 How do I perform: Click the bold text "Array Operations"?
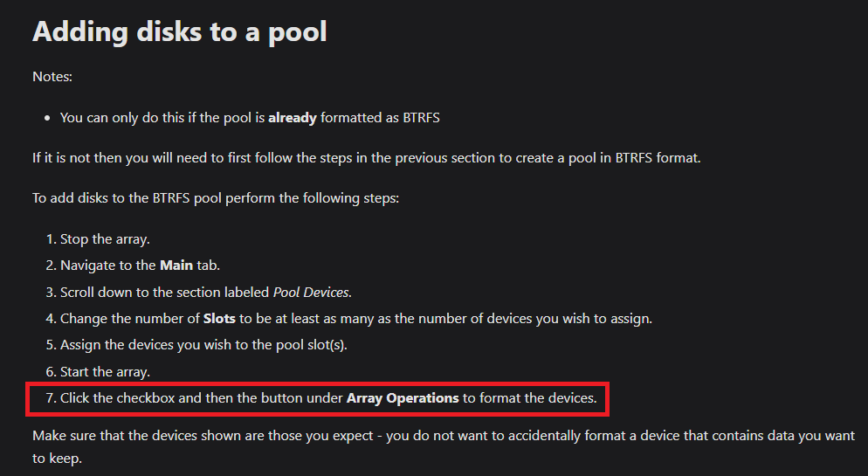click(403, 398)
